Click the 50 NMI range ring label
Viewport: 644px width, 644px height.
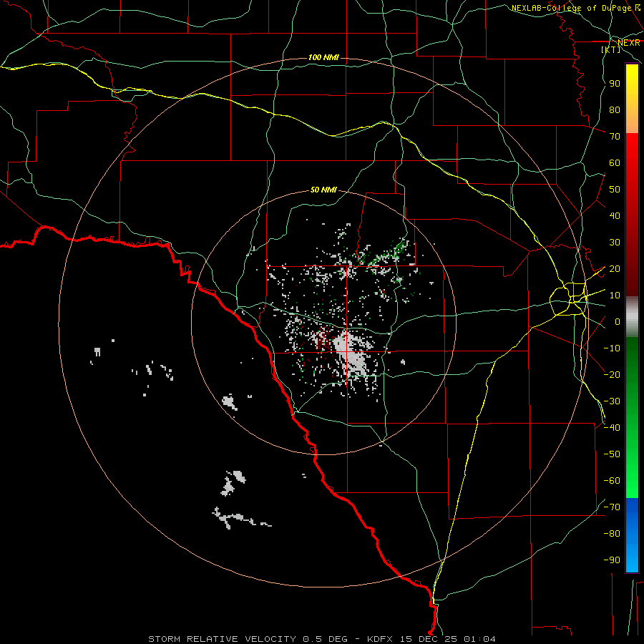[323, 190]
